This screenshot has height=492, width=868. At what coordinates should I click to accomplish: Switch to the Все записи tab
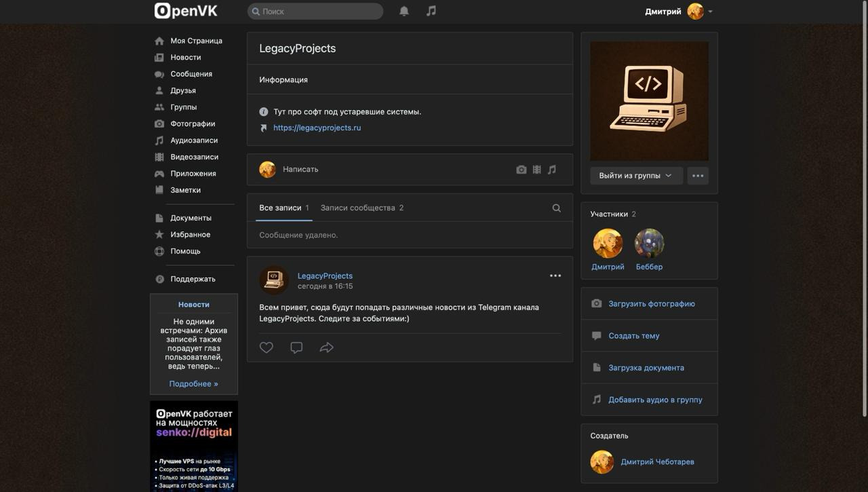click(x=284, y=208)
